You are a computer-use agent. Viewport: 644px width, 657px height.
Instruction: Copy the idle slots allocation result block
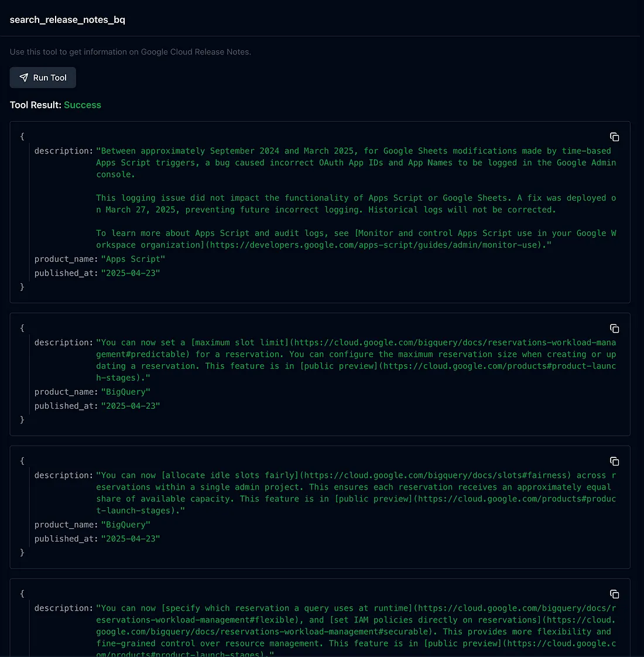click(614, 461)
